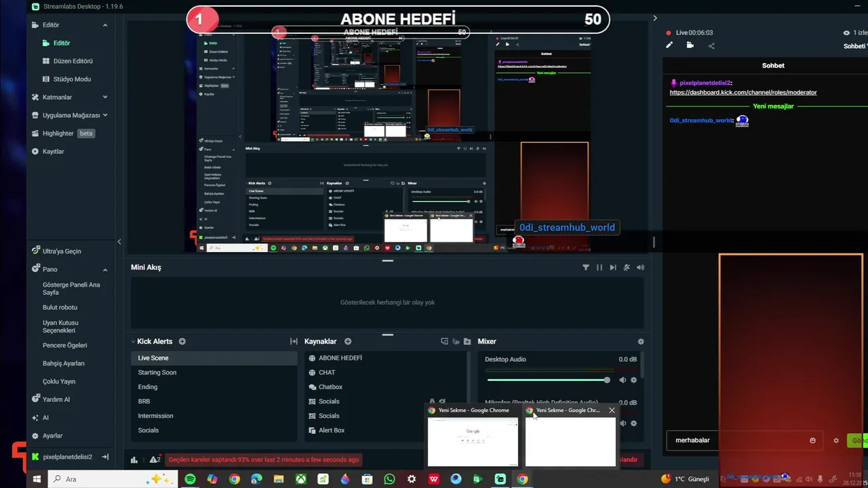868x488 pixels.
Task: Collapse the chat panel with top arrow
Action: [x=654, y=18]
